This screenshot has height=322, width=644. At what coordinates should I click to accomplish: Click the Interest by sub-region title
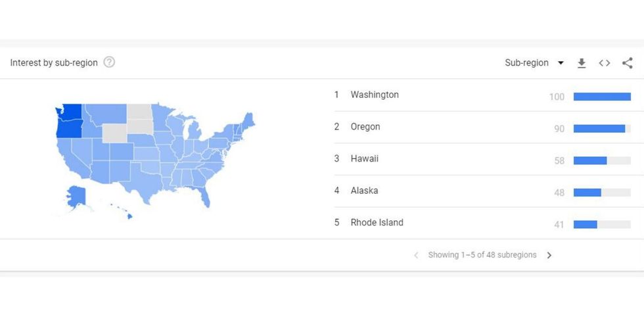click(x=54, y=63)
